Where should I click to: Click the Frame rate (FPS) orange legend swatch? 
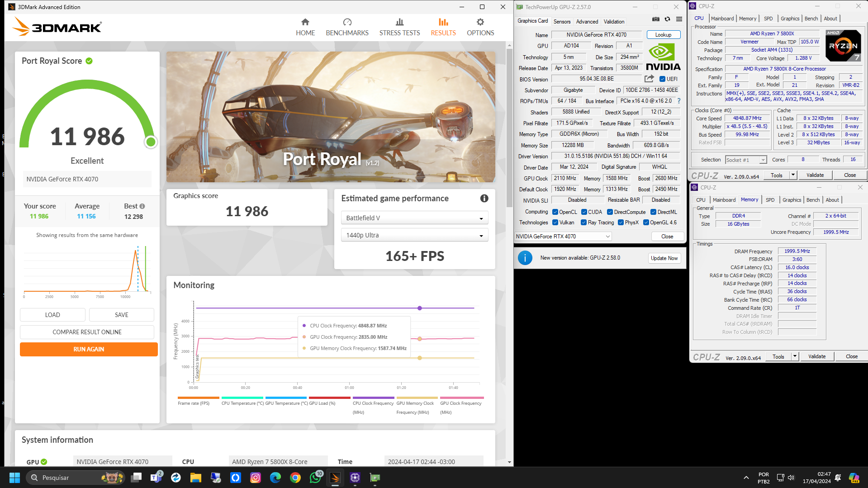coord(199,398)
